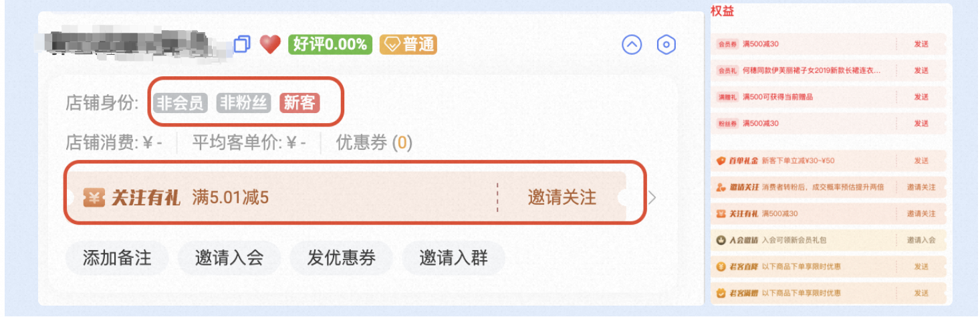Click the 非粉丝 identity tag

[x=243, y=103]
